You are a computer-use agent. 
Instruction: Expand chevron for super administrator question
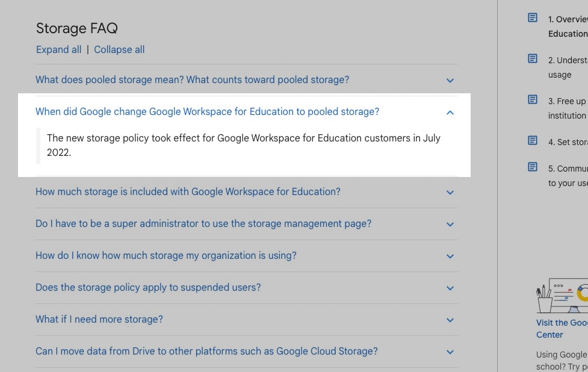click(x=450, y=225)
